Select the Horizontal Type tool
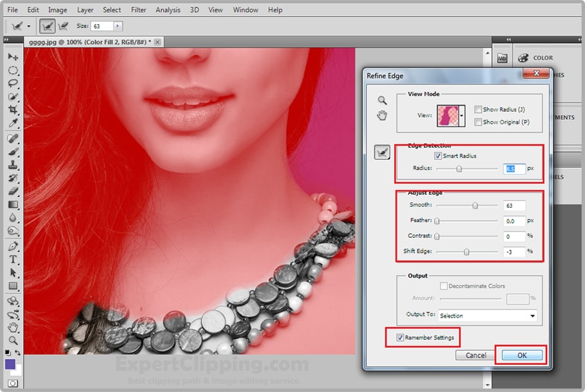This screenshot has width=585, height=392. point(13,259)
